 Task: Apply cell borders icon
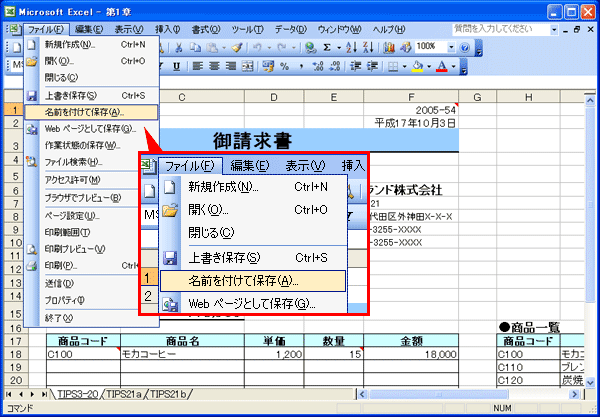click(393, 67)
